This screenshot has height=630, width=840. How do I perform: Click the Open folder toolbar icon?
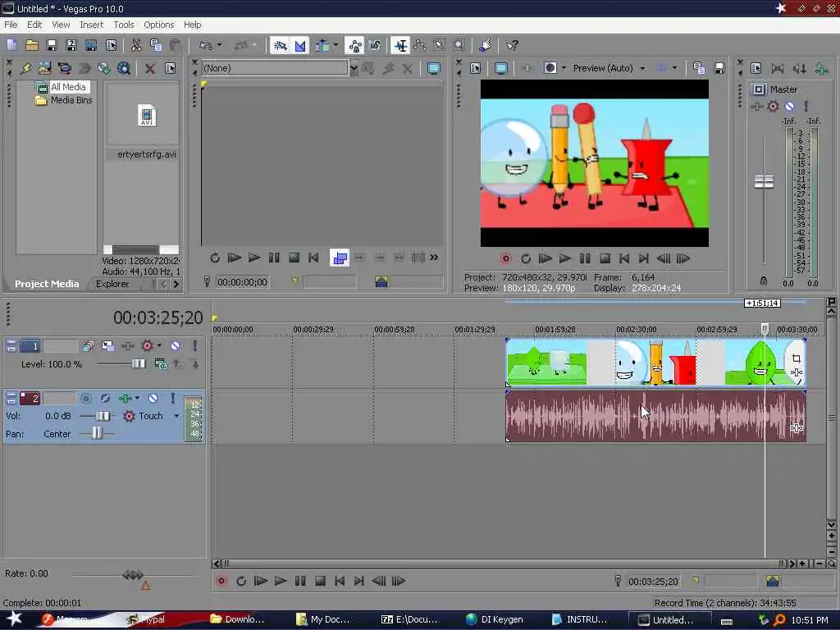click(x=32, y=46)
